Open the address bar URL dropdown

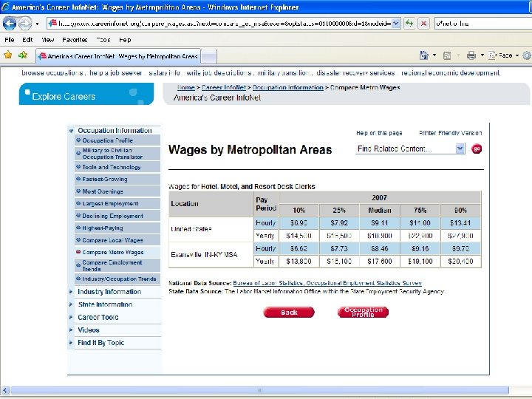click(x=395, y=24)
